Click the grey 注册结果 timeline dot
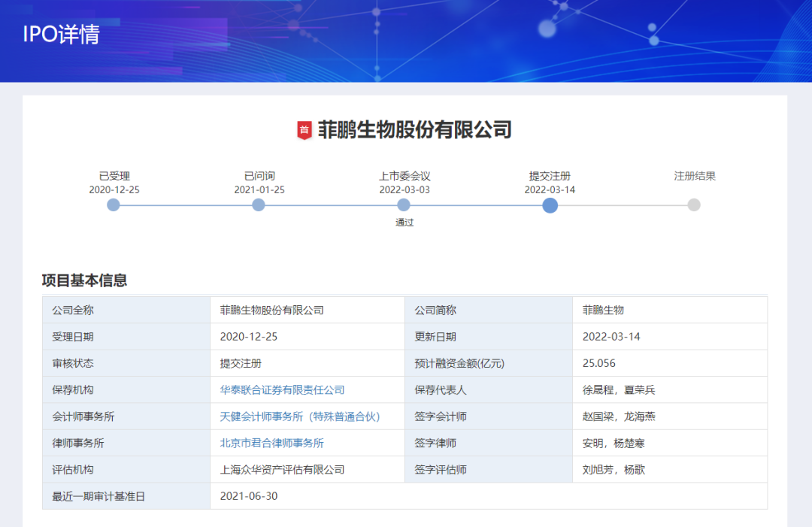 coord(694,205)
